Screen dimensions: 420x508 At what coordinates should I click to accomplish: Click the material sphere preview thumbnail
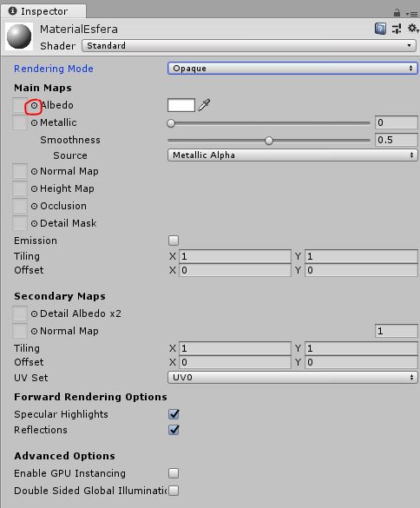pyautogui.click(x=19, y=36)
